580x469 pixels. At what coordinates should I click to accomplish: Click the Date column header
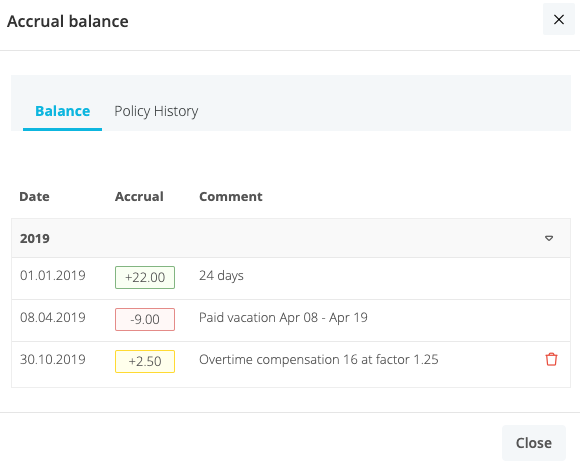(34, 196)
